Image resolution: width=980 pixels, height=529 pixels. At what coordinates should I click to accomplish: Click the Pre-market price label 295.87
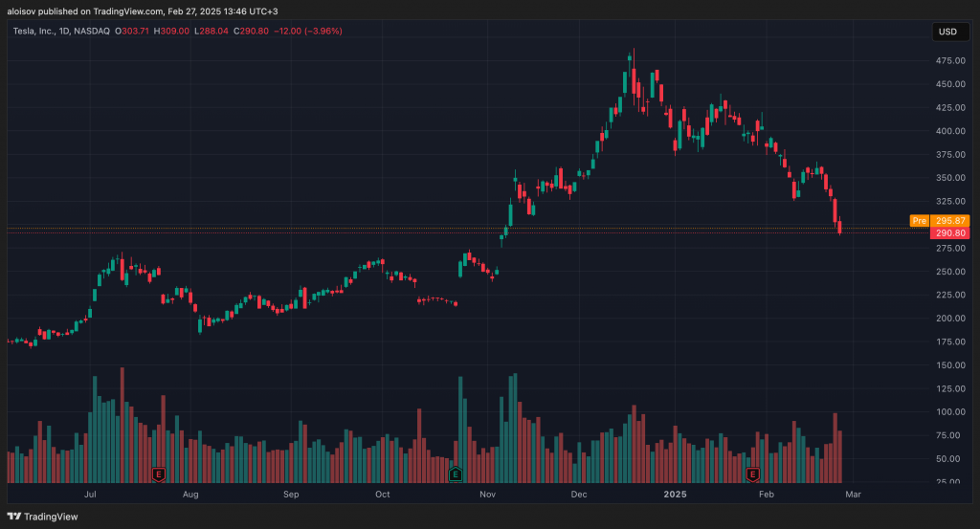pyautogui.click(x=950, y=220)
